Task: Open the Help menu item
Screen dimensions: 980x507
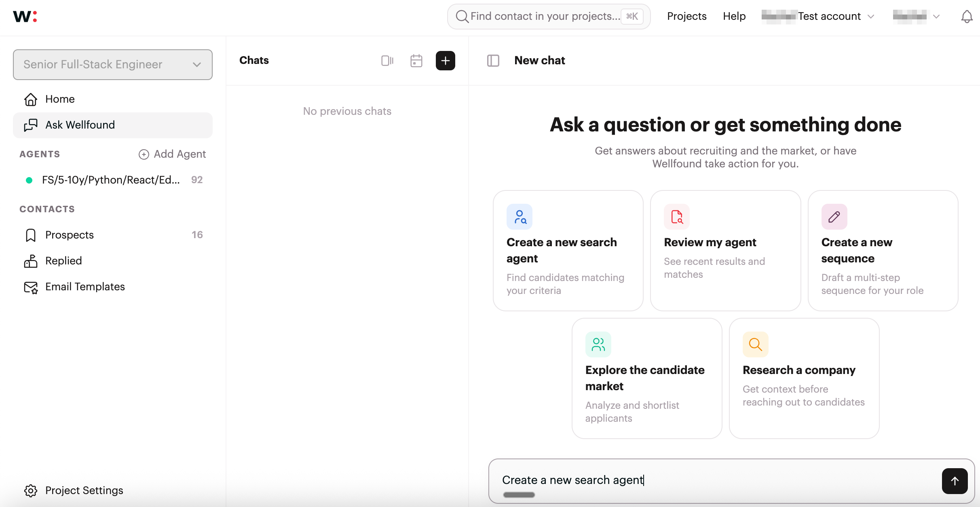Action: (734, 17)
